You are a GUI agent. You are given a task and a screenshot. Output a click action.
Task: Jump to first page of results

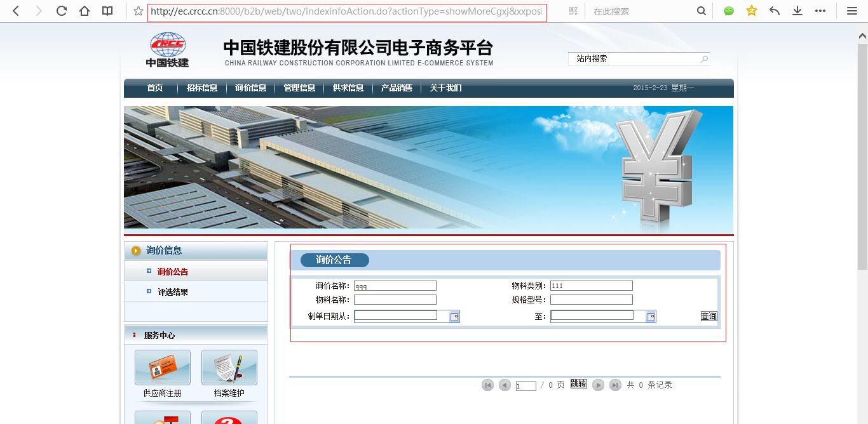point(487,385)
